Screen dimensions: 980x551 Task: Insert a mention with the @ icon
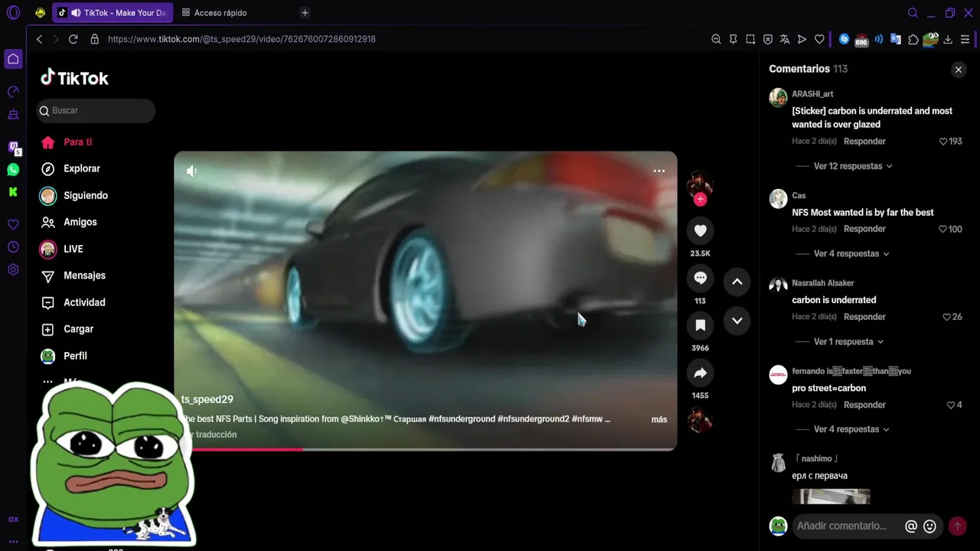click(911, 526)
